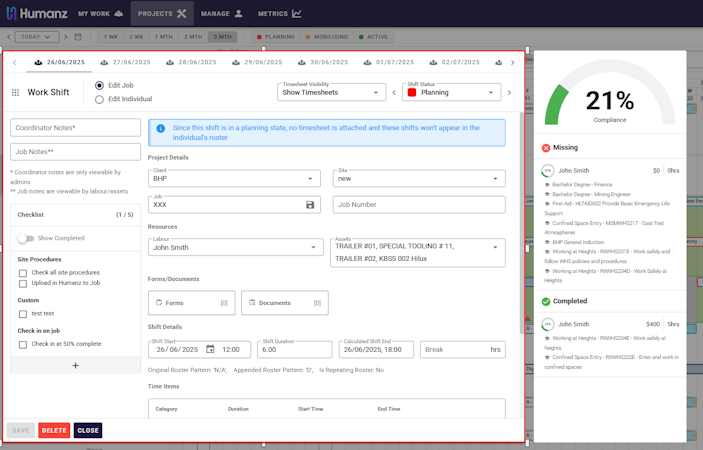Image resolution: width=703 pixels, height=450 pixels.
Task: Click the Documents icon in the Documents button
Action: [x=252, y=303]
